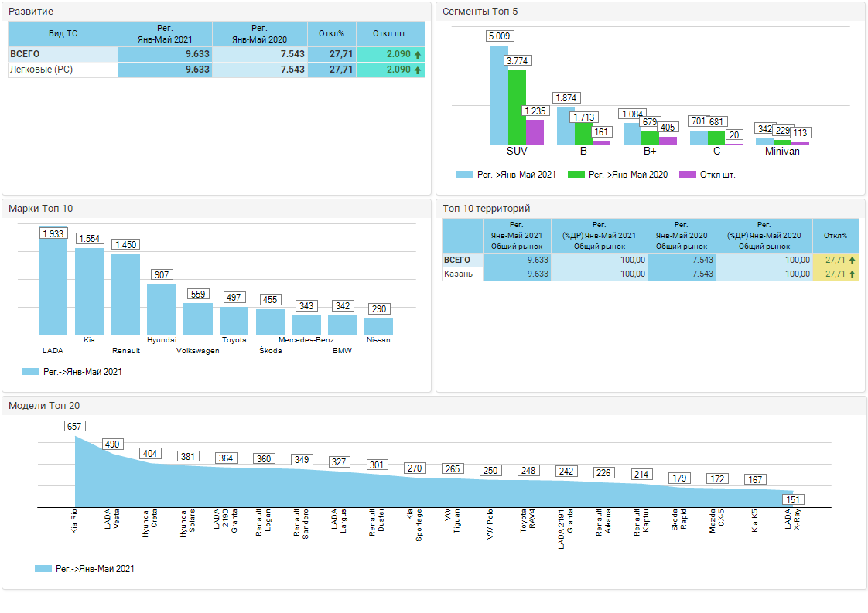The width and height of the screenshot is (868, 613).
Task: Sort by Вид ТС column header
Action: [x=63, y=33]
